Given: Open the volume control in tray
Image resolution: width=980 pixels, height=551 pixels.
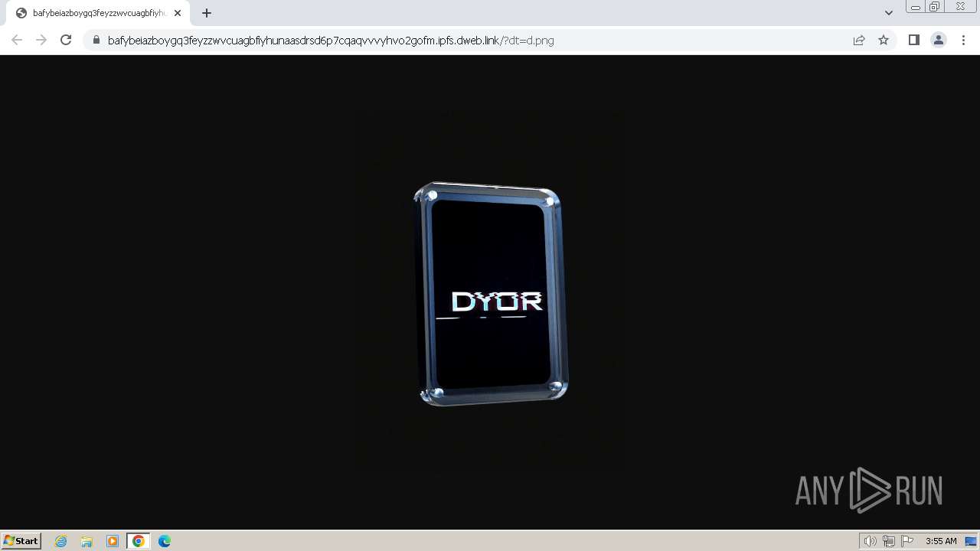Looking at the screenshot, I should (870, 541).
